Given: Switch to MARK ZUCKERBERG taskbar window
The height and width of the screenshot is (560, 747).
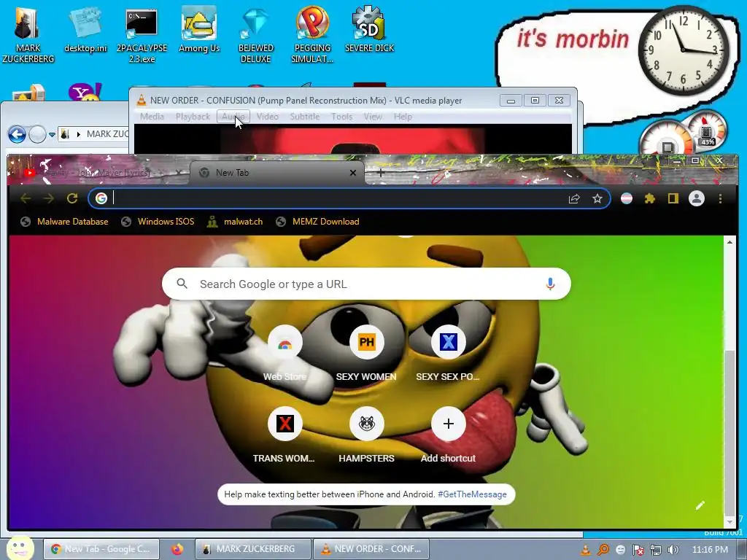Looking at the screenshot, I should 253,549.
